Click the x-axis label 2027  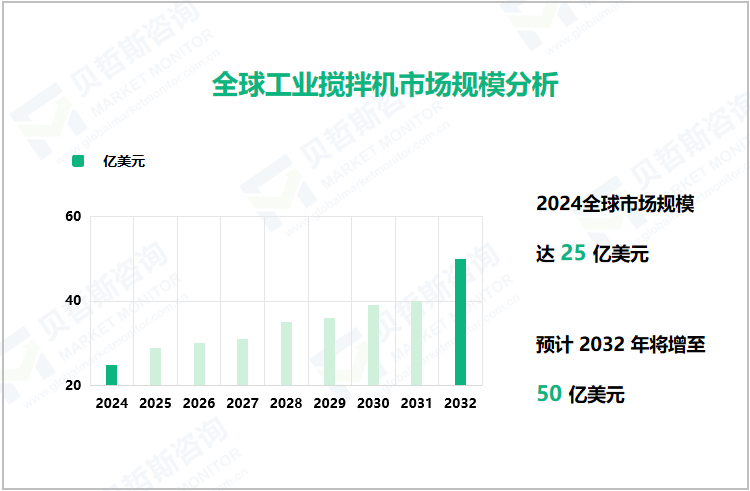click(x=243, y=404)
